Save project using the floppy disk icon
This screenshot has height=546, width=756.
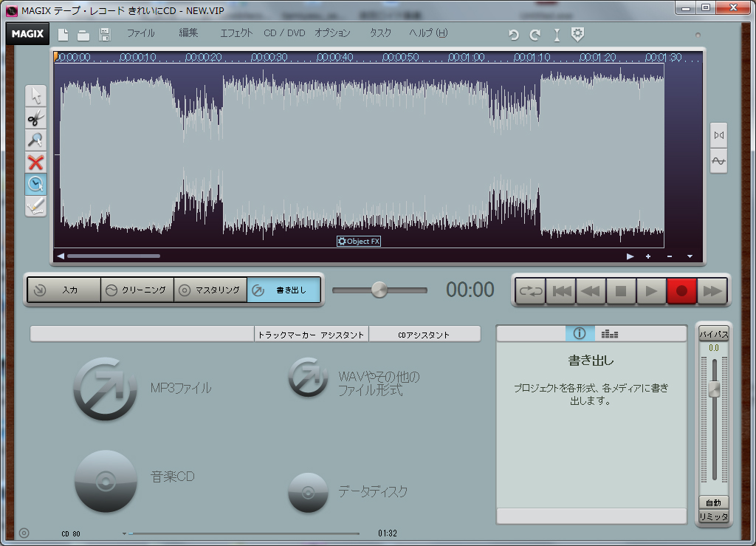pos(105,35)
